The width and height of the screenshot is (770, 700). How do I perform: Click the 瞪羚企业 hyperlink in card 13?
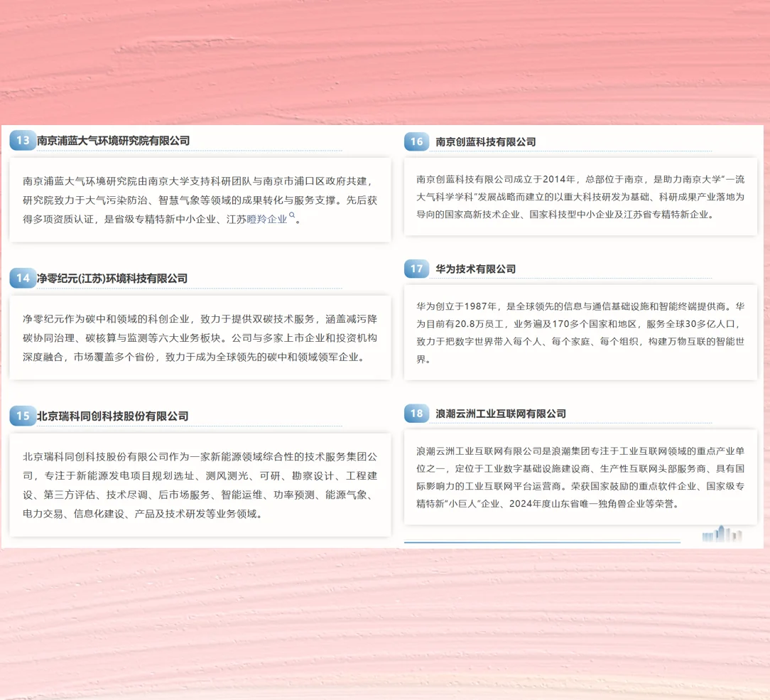click(x=266, y=219)
